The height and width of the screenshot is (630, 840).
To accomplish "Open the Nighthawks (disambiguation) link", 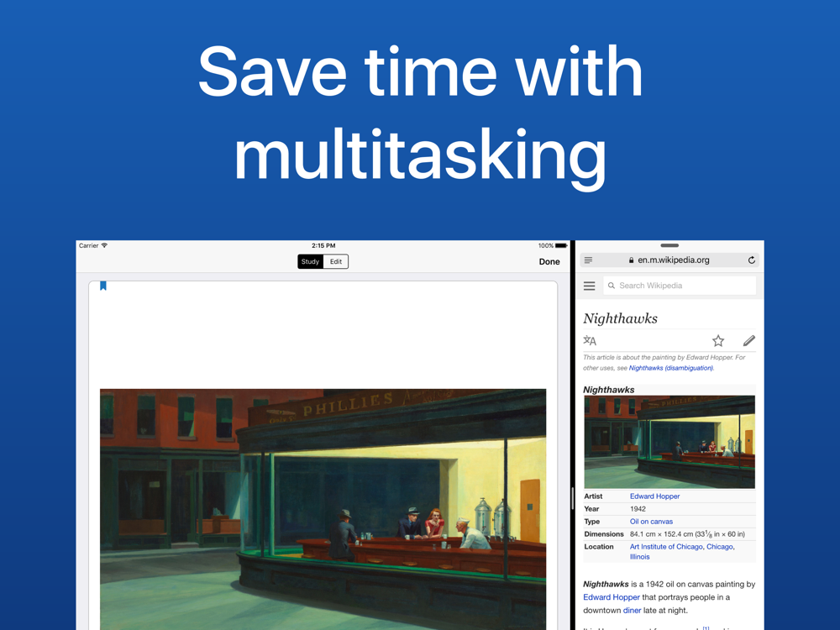I will point(670,368).
